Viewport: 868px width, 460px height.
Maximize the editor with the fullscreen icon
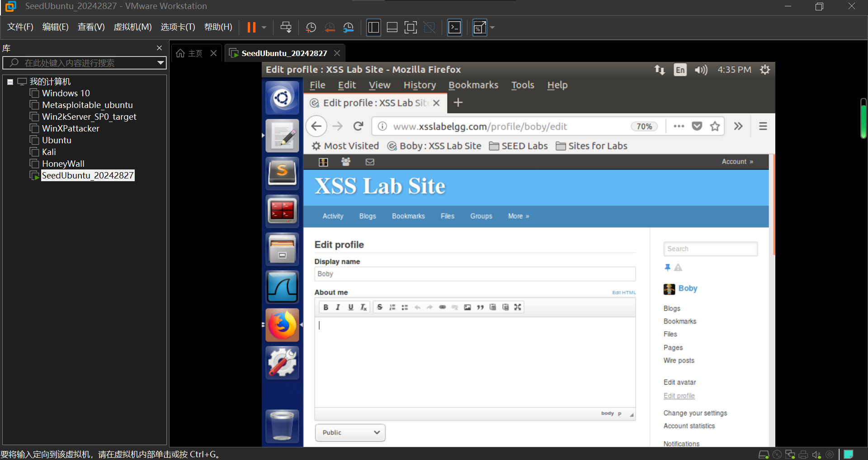coord(518,307)
